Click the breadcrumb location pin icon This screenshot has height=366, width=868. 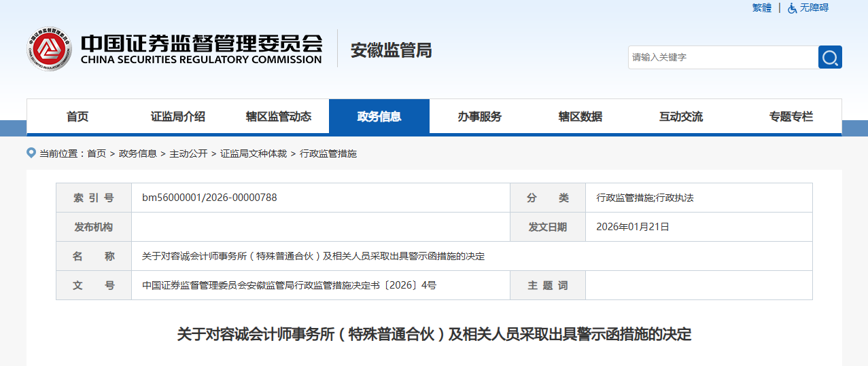tap(31, 153)
